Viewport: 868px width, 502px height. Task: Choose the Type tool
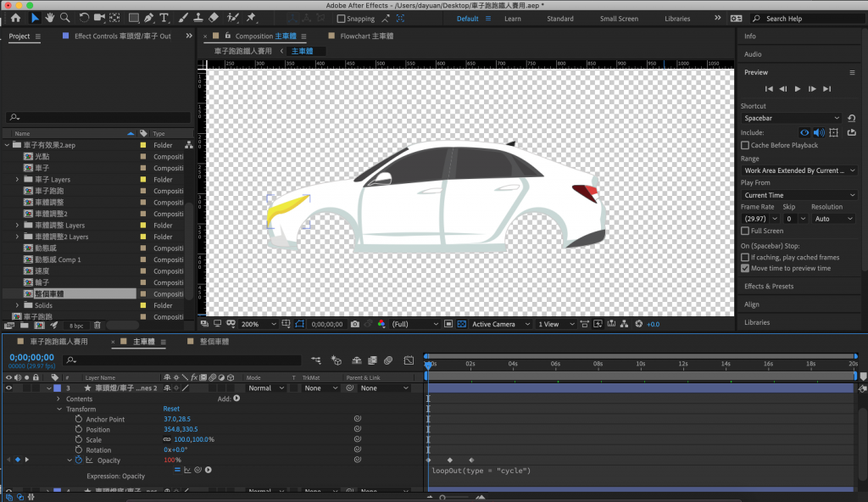(x=164, y=18)
